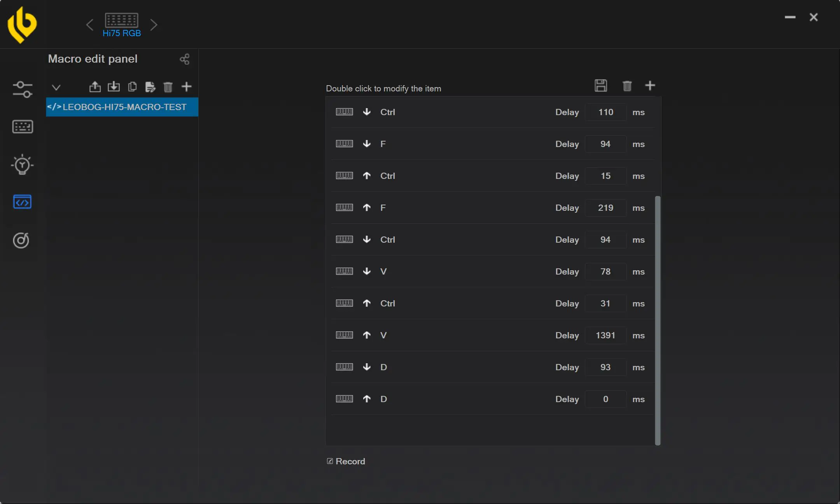Click the F down delay field showing 94

tap(606, 144)
